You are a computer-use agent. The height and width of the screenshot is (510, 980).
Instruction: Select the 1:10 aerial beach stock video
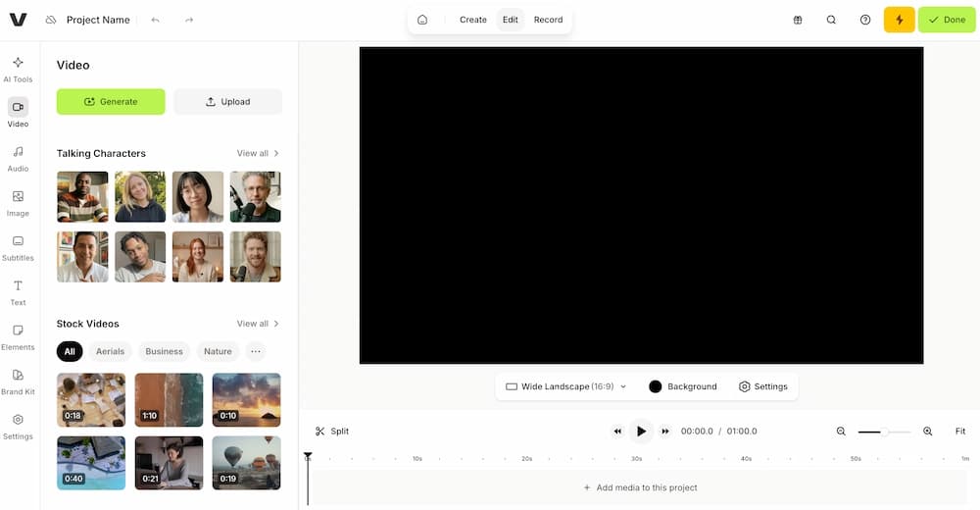169,400
